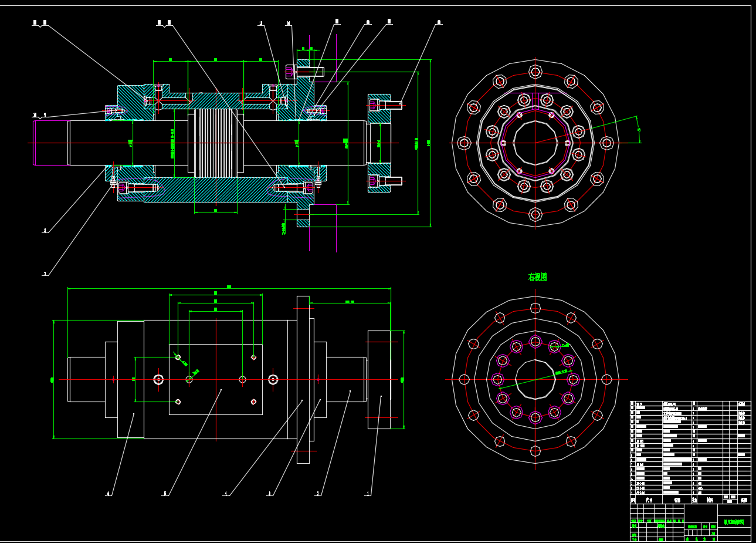The height and width of the screenshot is (543, 756).
Task: Select the leftmost part balloon under the bottom-left view
Action: coord(108,494)
